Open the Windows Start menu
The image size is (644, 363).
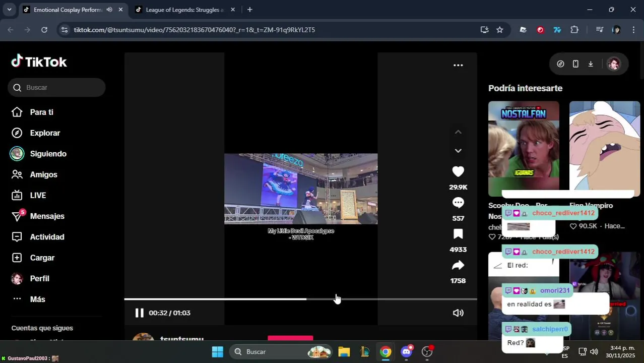click(218, 351)
